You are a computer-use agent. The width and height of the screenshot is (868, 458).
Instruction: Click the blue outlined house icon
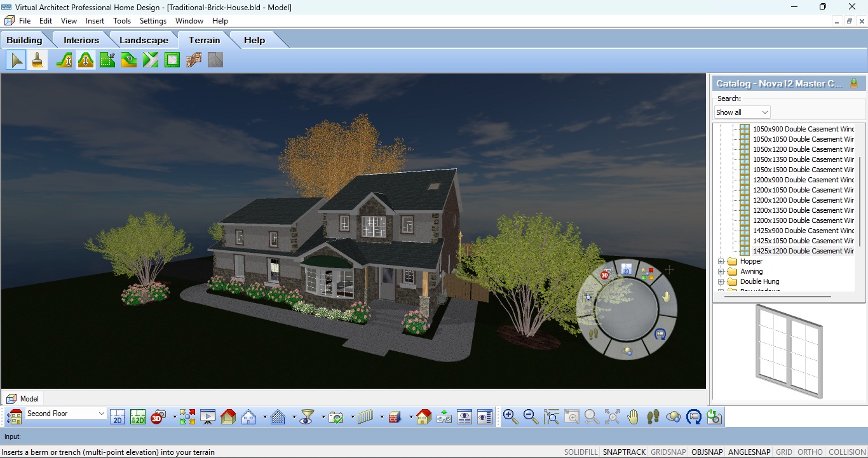[248, 417]
